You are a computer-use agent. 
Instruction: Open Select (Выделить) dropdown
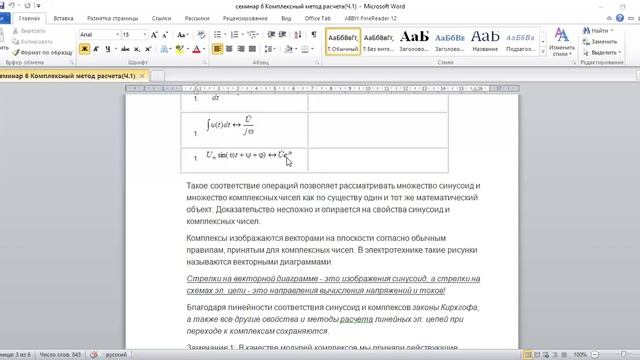[x=602, y=53]
